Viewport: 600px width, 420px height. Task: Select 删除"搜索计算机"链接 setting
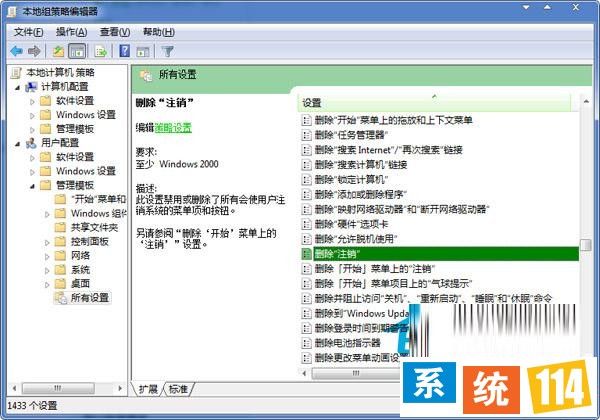pyautogui.click(x=361, y=165)
